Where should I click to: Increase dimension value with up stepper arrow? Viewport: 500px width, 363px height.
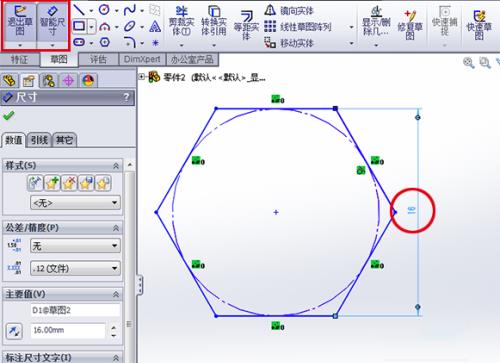[x=114, y=327]
